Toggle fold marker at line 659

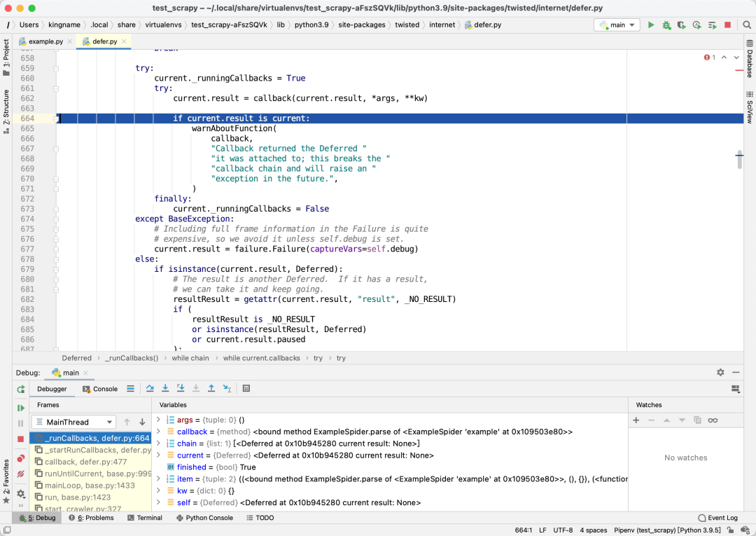tap(56, 69)
